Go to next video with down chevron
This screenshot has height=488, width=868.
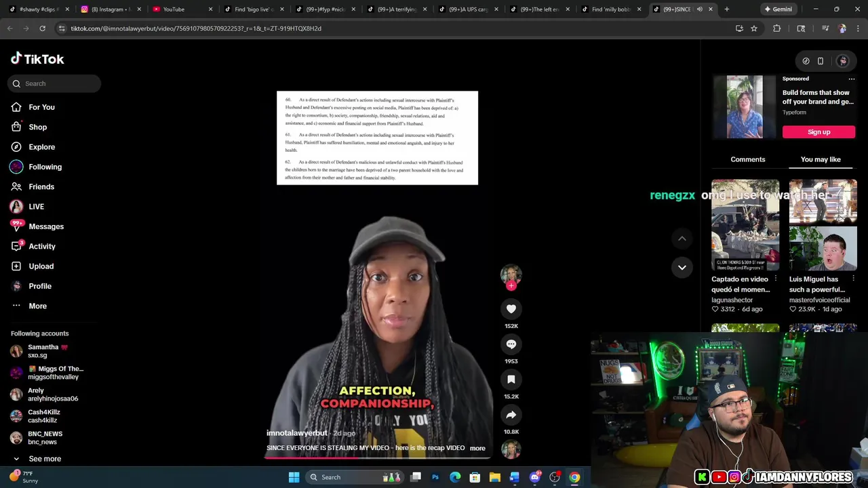pyautogui.click(x=682, y=267)
